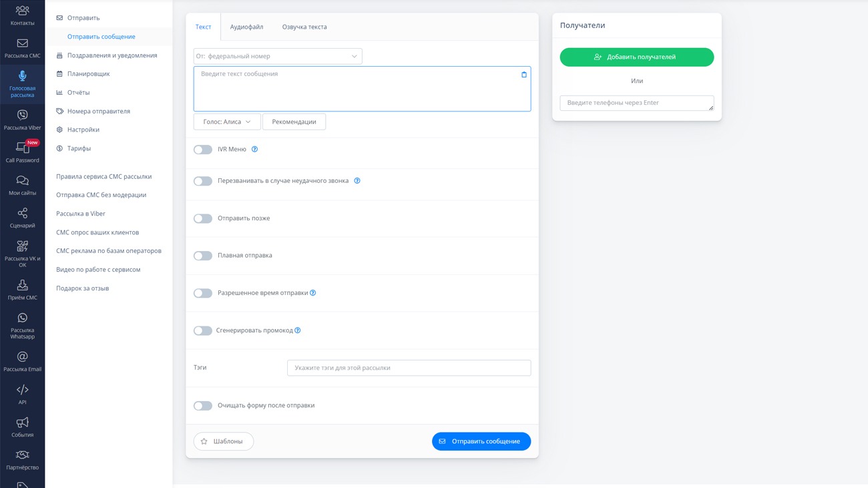Switch to the Аудиофайл tab
Image resolution: width=868 pixels, height=488 pixels.
pyautogui.click(x=246, y=27)
